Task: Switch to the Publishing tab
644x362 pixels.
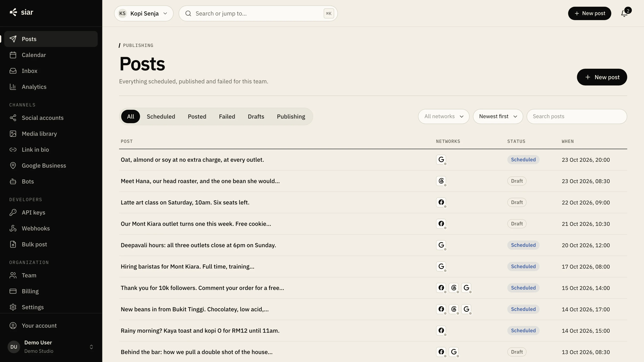Action: click(291, 117)
